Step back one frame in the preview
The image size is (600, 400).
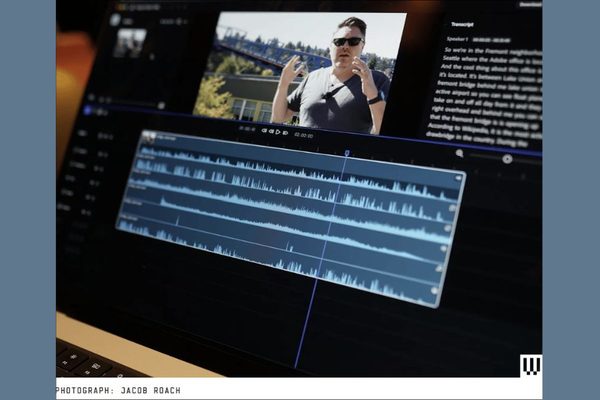tap(271, 131)
